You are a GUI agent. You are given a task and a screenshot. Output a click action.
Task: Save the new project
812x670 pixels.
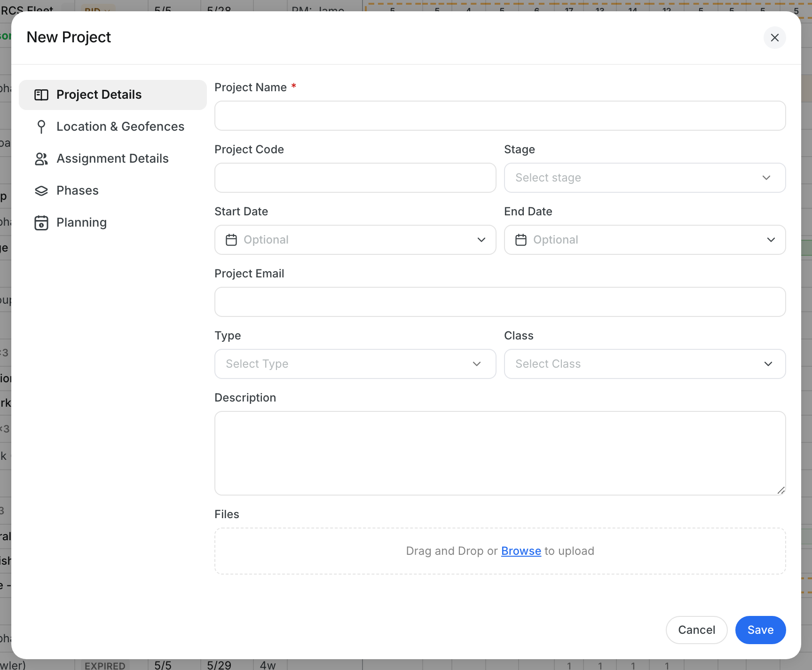click(760, 630)
